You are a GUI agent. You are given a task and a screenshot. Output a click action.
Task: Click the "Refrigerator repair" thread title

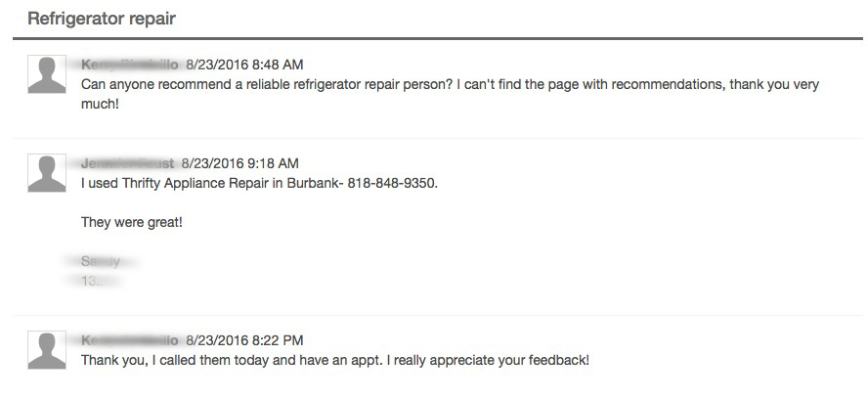coord(102,20)
